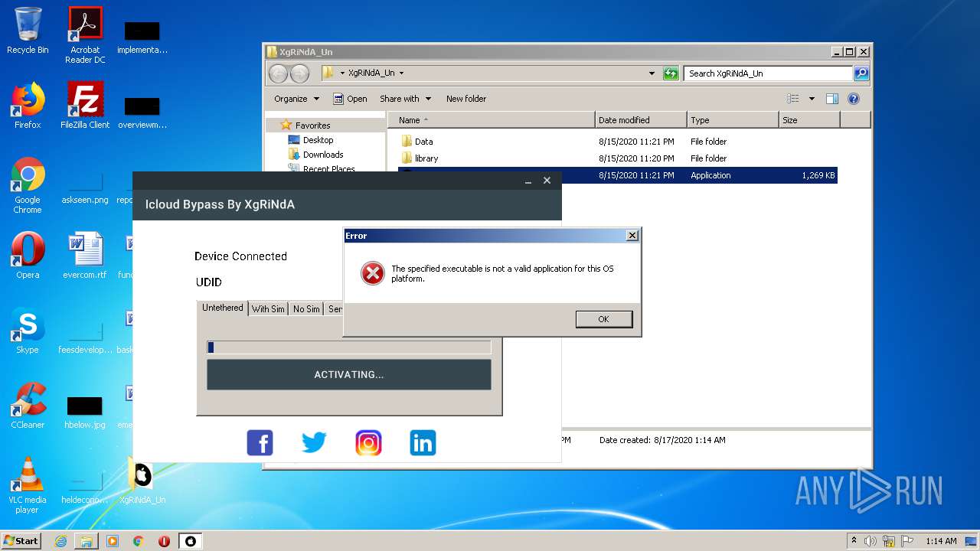980x551 pixels.
Task: Click the search magnifier icon
Action: (x=861, y=73)
